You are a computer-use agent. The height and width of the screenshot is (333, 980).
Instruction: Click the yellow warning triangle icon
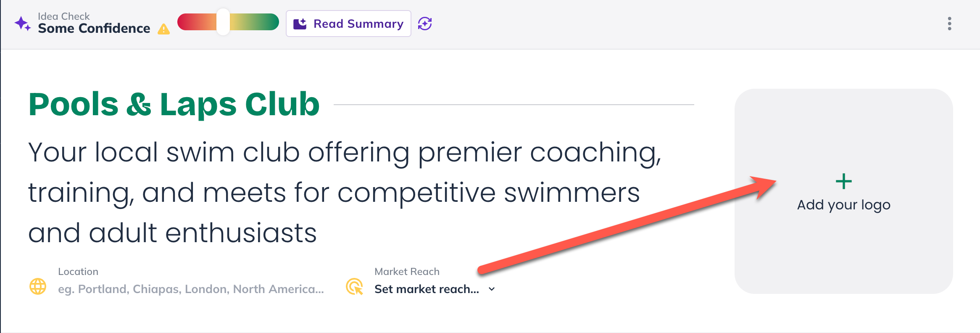pos(163,29)
